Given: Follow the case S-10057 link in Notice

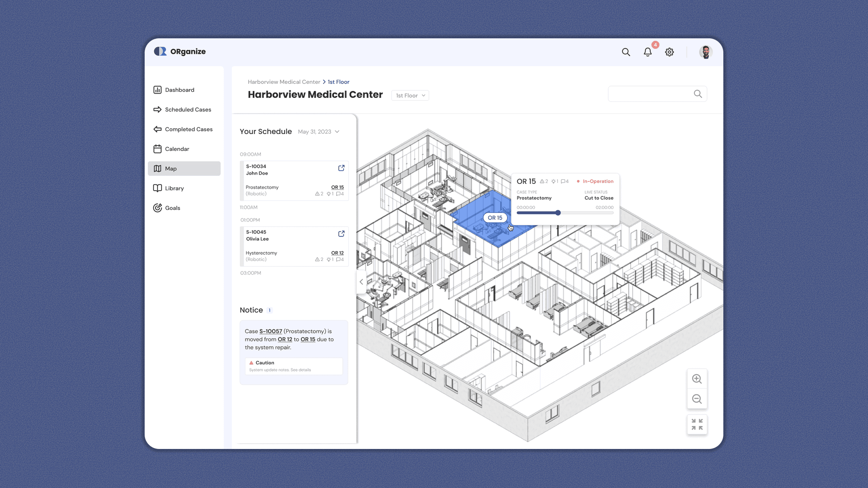Looking at the screenshot, I should pyautogui.click(x=271, y=331).
